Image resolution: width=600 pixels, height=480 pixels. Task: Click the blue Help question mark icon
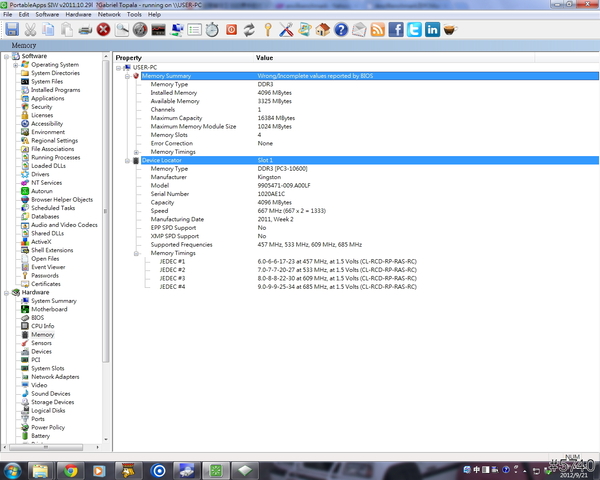pos(342,30)
